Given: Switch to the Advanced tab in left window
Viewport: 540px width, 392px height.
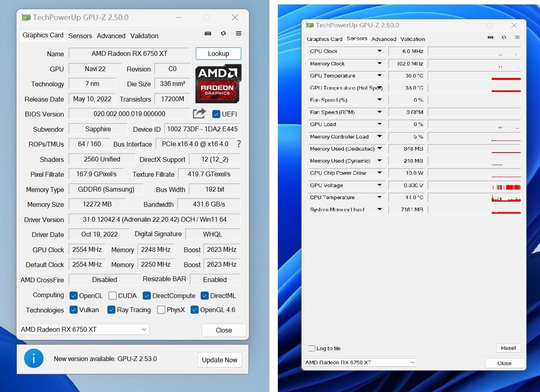Looking at the screenshot, I should click(x=111, y=36).
